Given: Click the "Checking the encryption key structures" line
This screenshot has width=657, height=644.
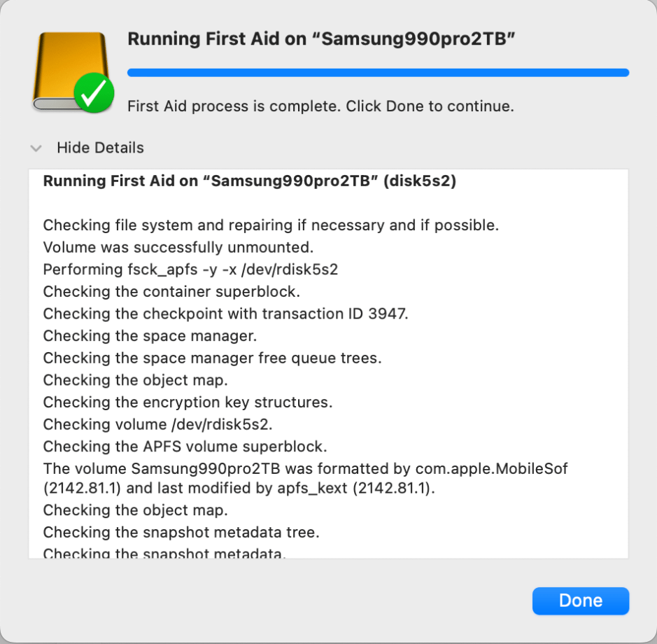Looking at the screenshot, I should (188, 402).
